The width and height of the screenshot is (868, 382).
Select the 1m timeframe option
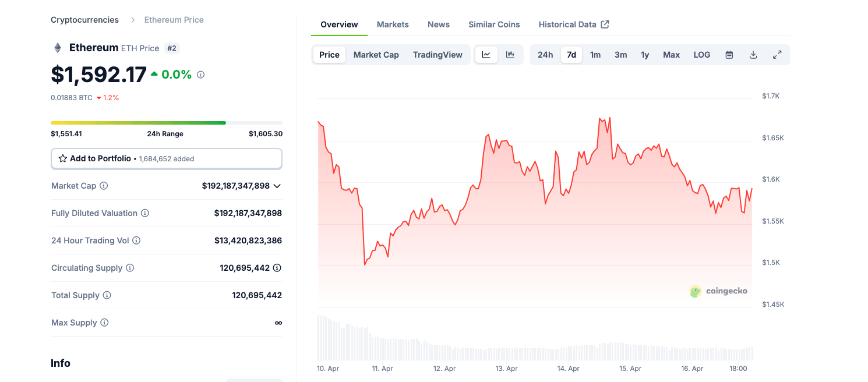coord(595,54)
